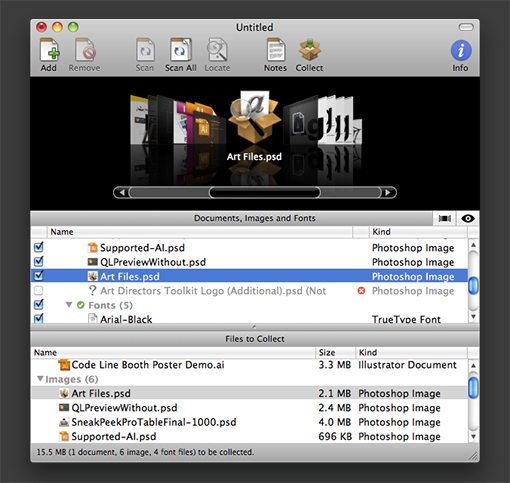Viewport: 510px width, 483px height.
Task: Uncheck the Supported-AI.psd checkbox
Action: click(39, 247)
